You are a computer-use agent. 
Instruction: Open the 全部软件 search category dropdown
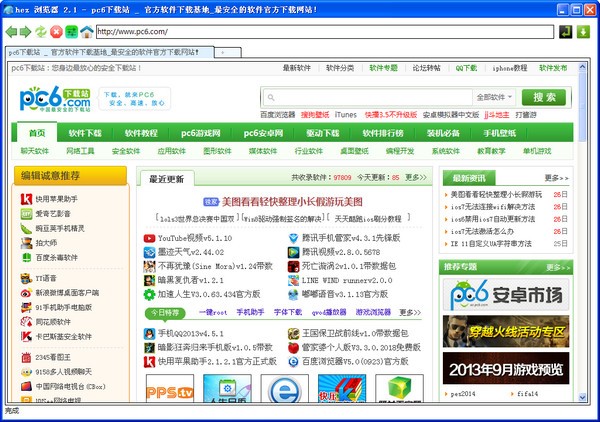pos(494,97)
